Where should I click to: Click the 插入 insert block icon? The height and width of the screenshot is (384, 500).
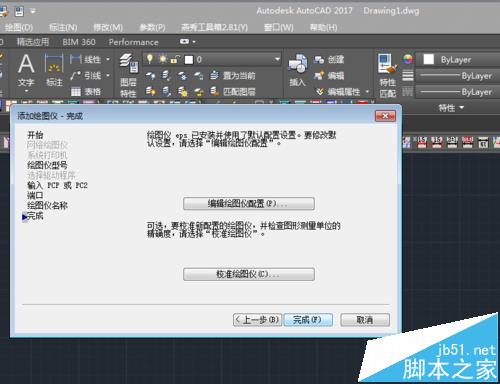(298, 70)
